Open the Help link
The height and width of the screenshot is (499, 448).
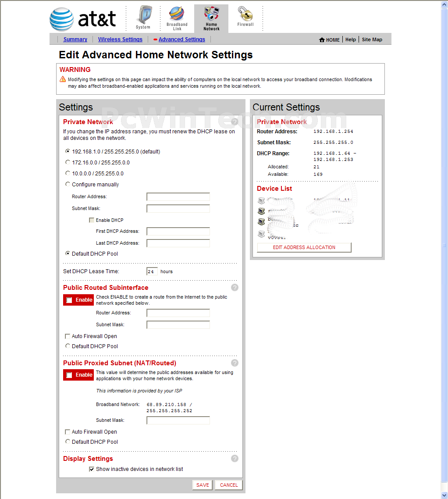pos(351,39)
